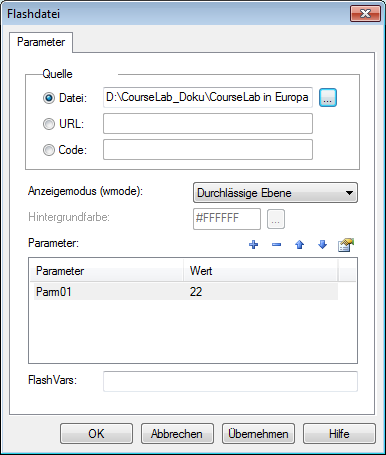This screenshot has height=455, width=386.
Task: Cancel with the Abbrechen button
Action: tap(177, 434)
